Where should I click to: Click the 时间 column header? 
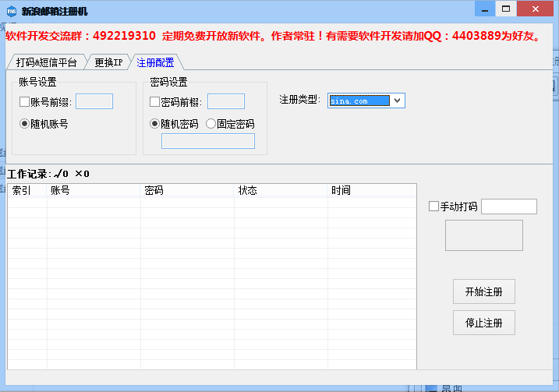pos(372,190)
